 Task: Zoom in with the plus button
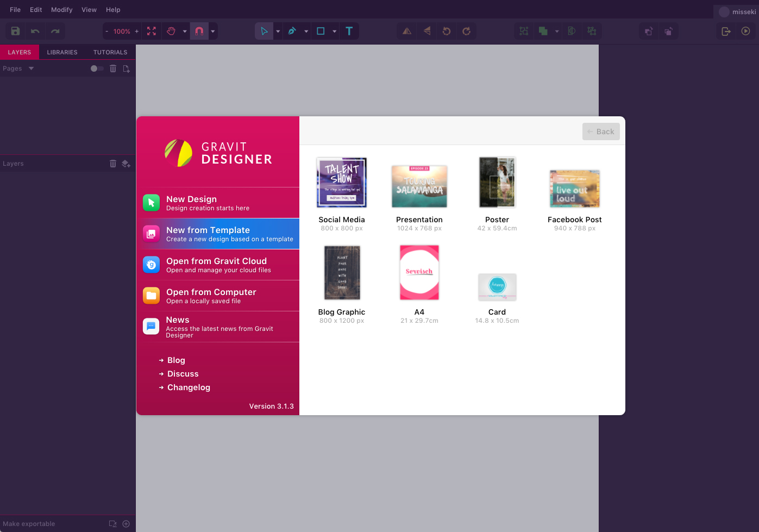pos(137,32)
